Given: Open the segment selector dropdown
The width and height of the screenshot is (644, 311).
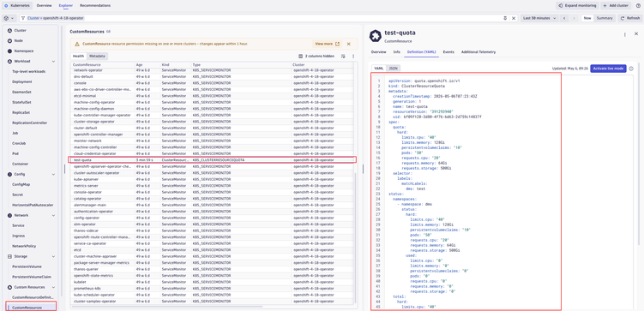Looking at the screenshot, I should (x=9, y=19).
